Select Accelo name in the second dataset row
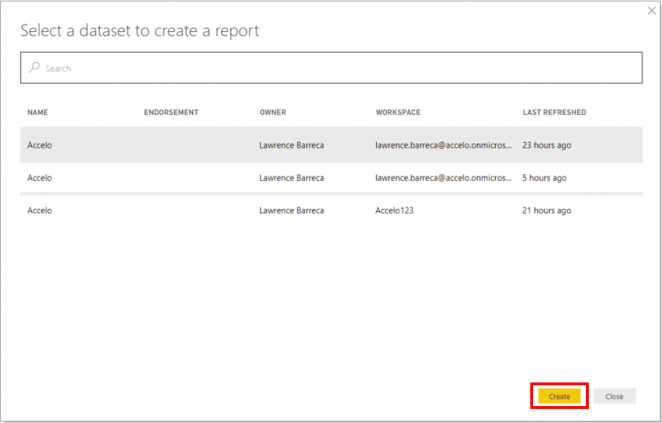 point(40,178)
